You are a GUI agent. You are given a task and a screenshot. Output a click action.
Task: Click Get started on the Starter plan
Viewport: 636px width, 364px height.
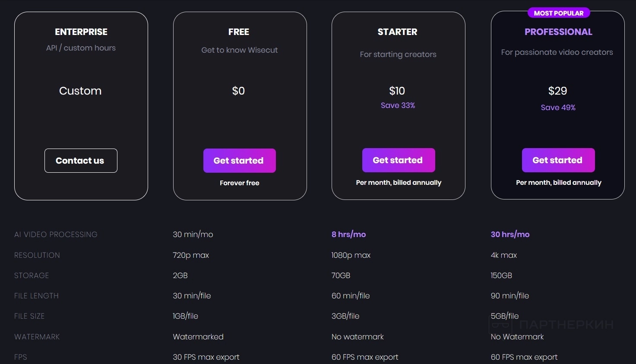point(398,160)
